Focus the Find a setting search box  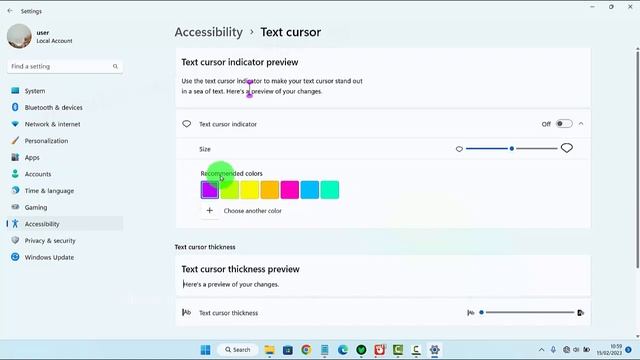pos(65,66)
